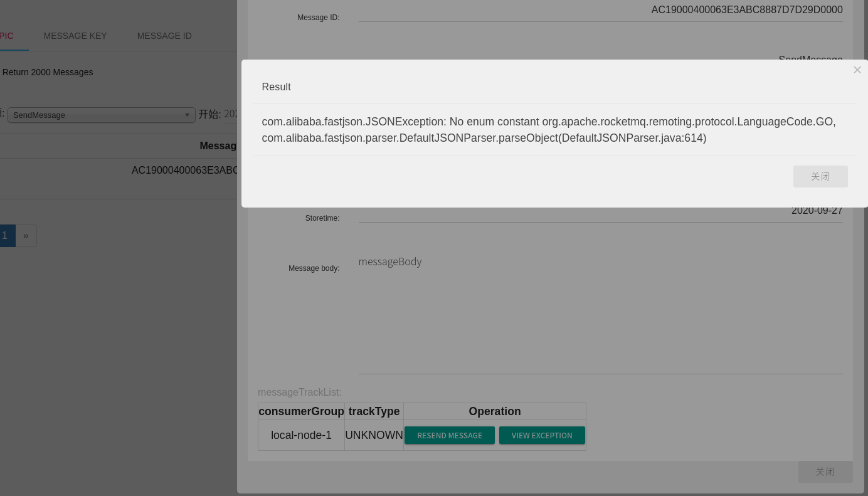Close the Result dialog via the X icon
The height and width of the screenshot is (496, 868).
[x=857, y=70]
